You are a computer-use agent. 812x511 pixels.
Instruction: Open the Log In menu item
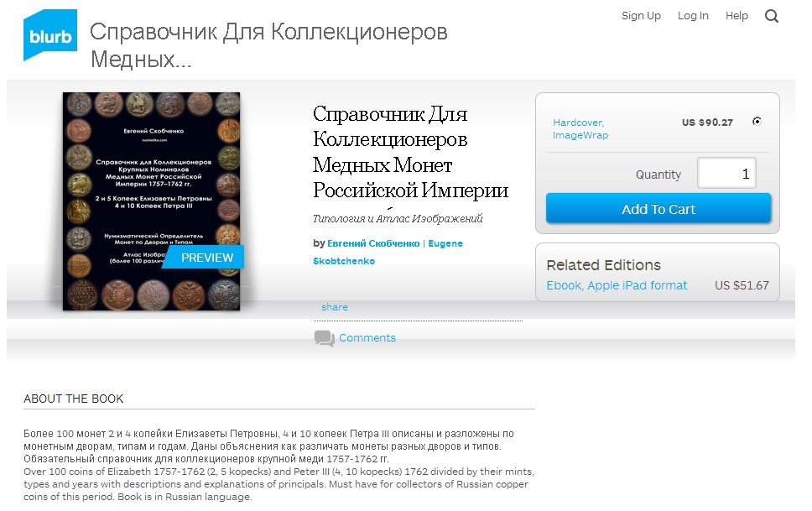coord(693,16)
